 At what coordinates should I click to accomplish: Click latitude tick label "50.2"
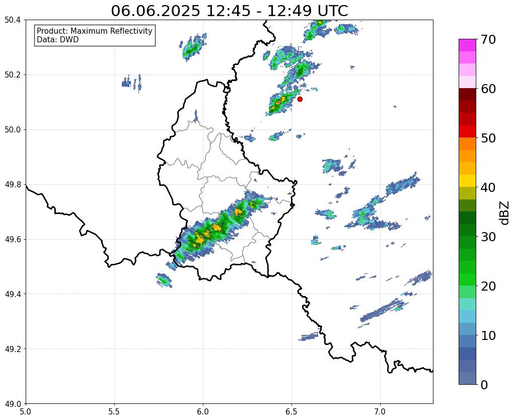click(13, 75)
